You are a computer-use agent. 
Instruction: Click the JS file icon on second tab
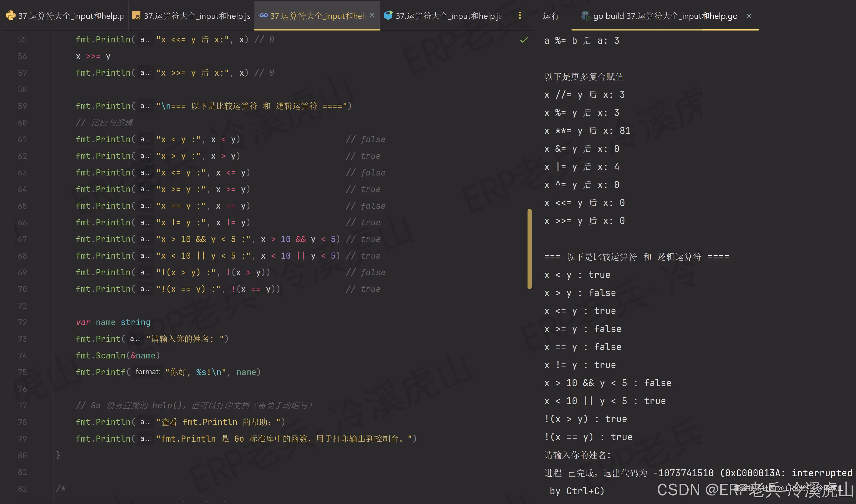click(136, 16)
